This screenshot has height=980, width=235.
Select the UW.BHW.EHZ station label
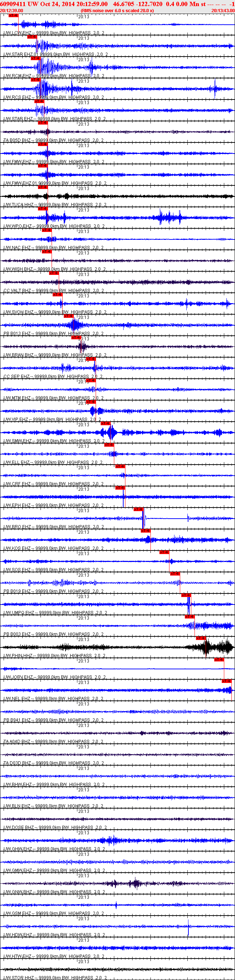[x=54, y=785]
